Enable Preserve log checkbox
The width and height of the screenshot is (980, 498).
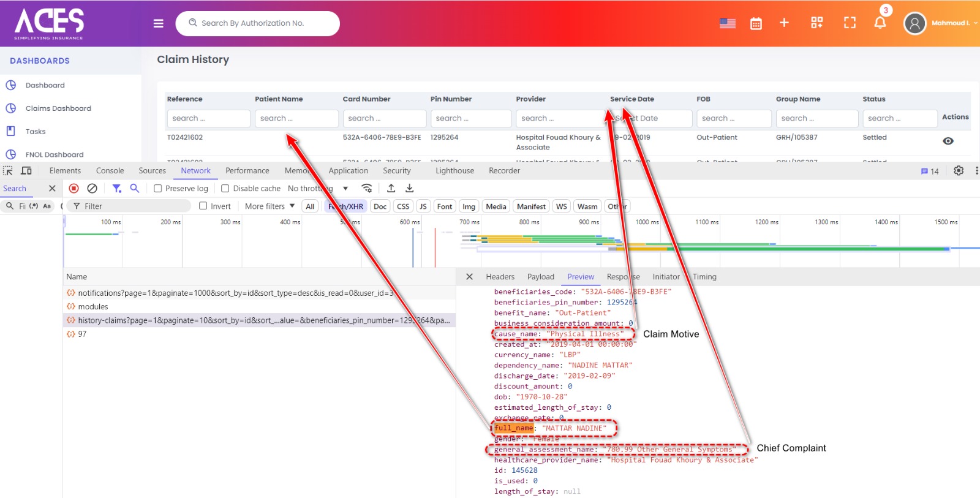click(158, 189)
